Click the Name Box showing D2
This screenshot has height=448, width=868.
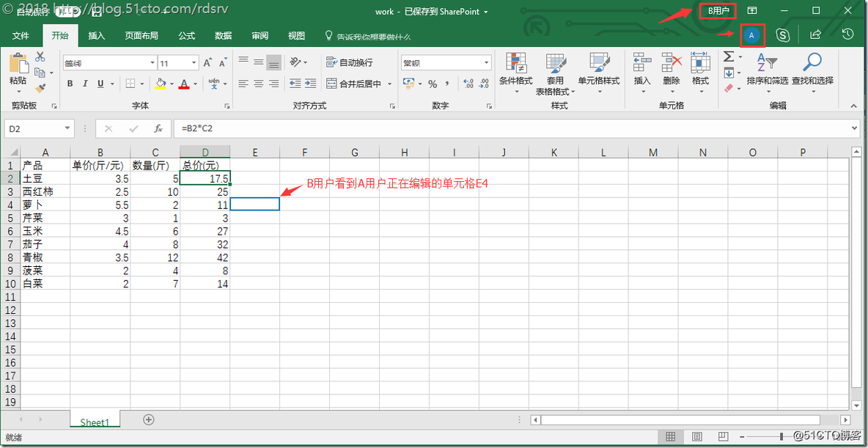[39, 128]
